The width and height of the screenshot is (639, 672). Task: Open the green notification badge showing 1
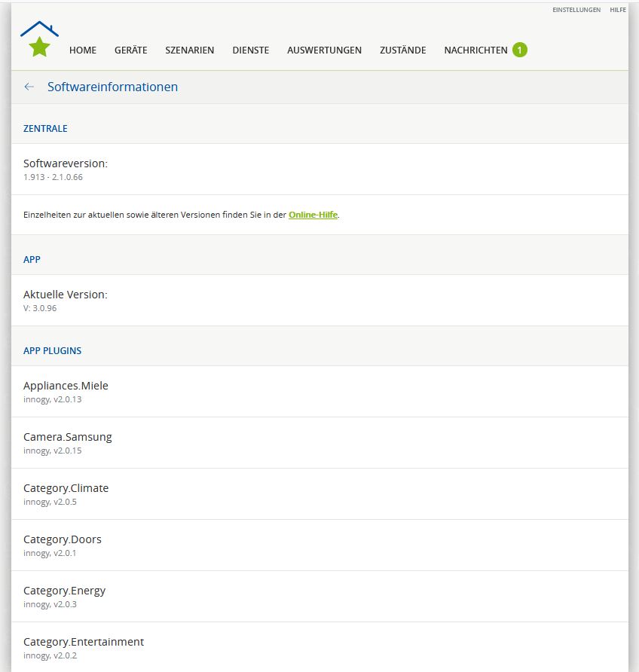pyautogui.click(x=519, y=50)
